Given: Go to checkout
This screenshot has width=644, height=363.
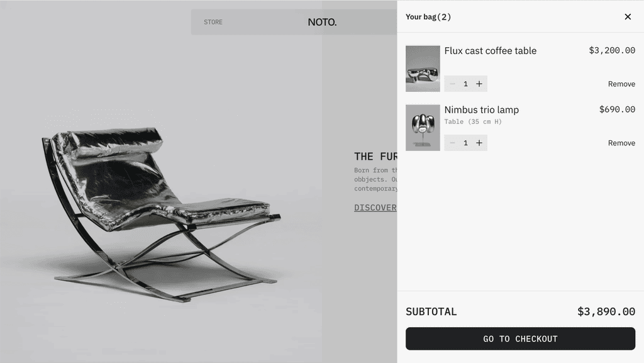Looking at the screenshot, I should tap(520, 338).
